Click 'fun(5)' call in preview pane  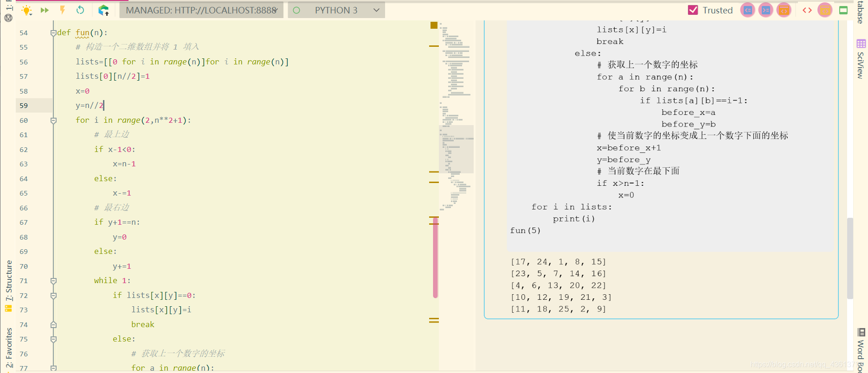tap(526, 230)
